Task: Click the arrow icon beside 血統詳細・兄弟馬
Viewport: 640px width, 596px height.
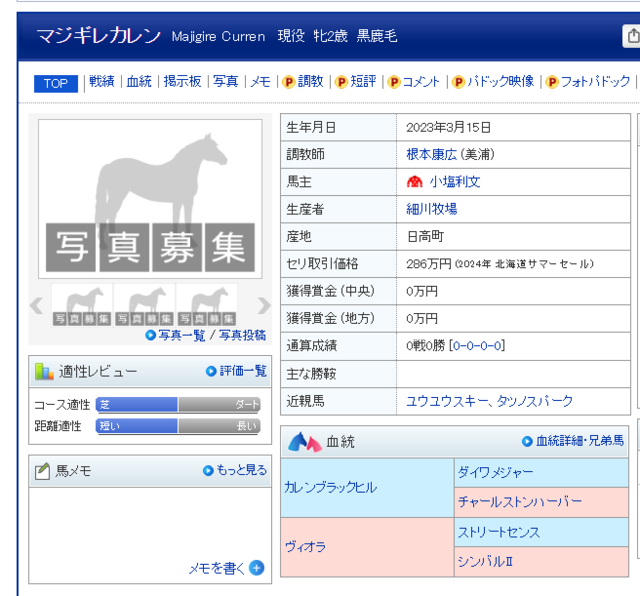Action: pyautogui.click(x=527, y=441)
